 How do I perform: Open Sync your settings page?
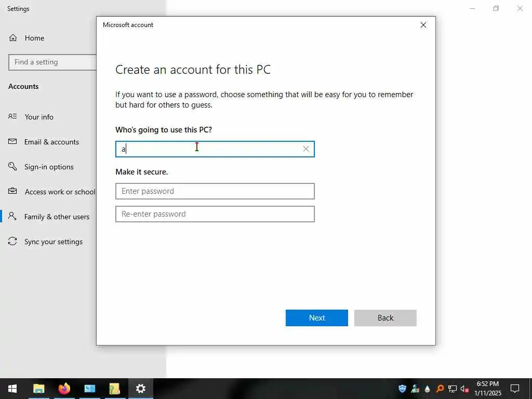(54, 242)
